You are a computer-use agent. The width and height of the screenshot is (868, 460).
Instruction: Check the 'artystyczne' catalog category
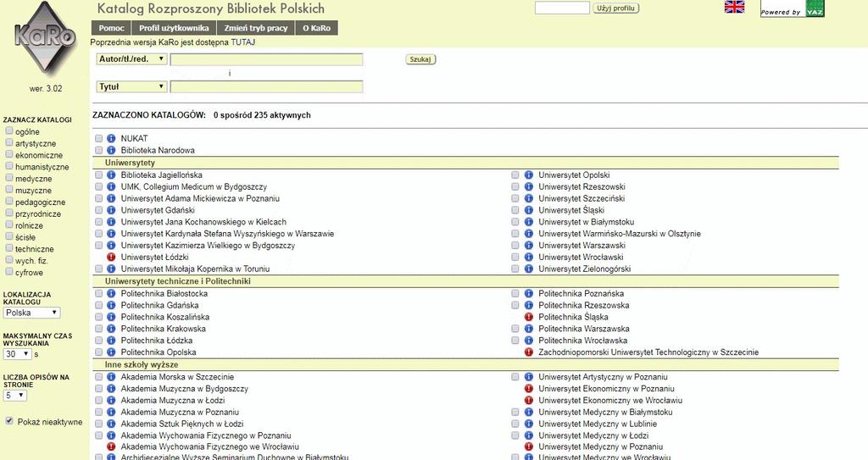pyautogui.click(x=8, y=142)
